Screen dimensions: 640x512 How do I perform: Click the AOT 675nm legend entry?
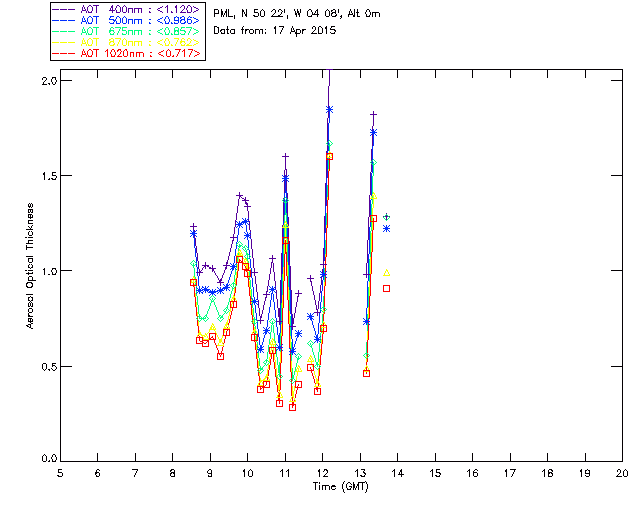tap(127, 31)
